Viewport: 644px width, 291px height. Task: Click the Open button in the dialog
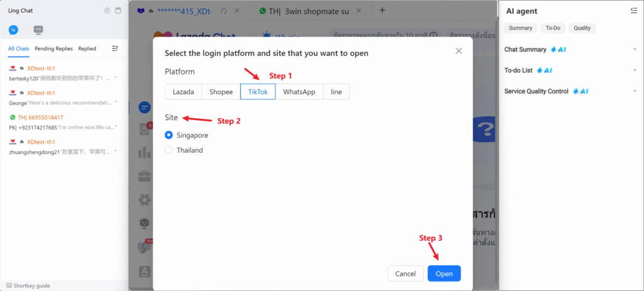point(444,273)
